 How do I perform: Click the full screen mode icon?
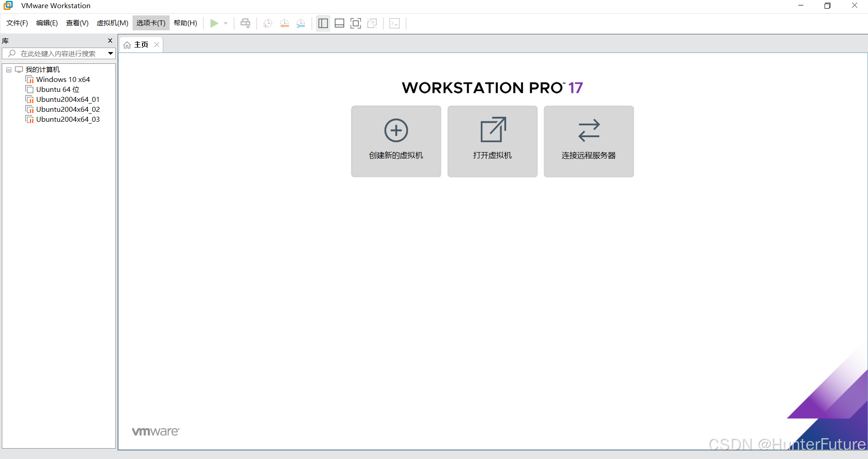point(356,23)
